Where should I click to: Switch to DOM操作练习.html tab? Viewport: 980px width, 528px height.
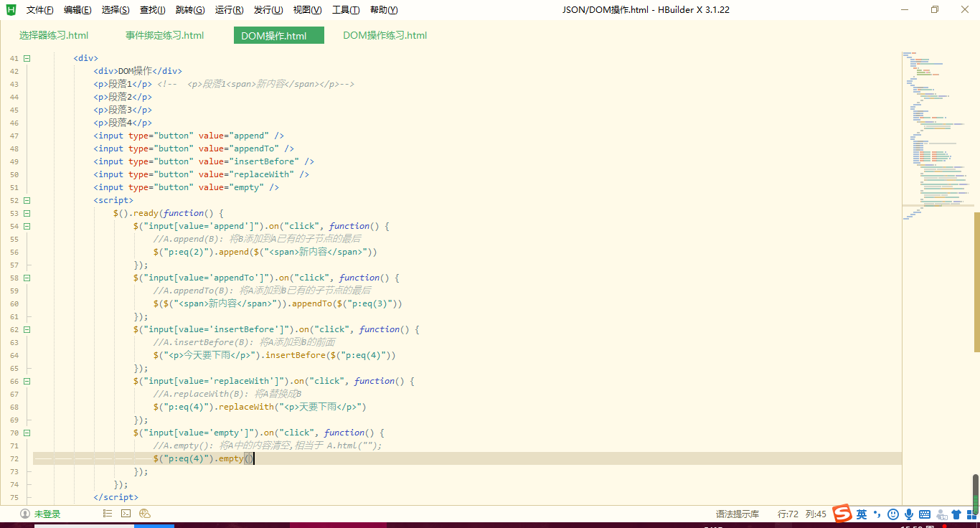click(385, 35)
